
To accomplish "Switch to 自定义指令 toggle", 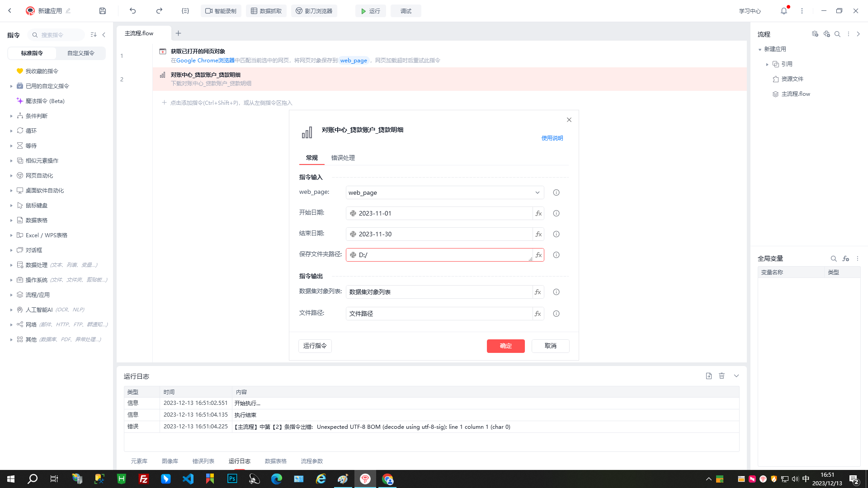I will coord(81,53).
